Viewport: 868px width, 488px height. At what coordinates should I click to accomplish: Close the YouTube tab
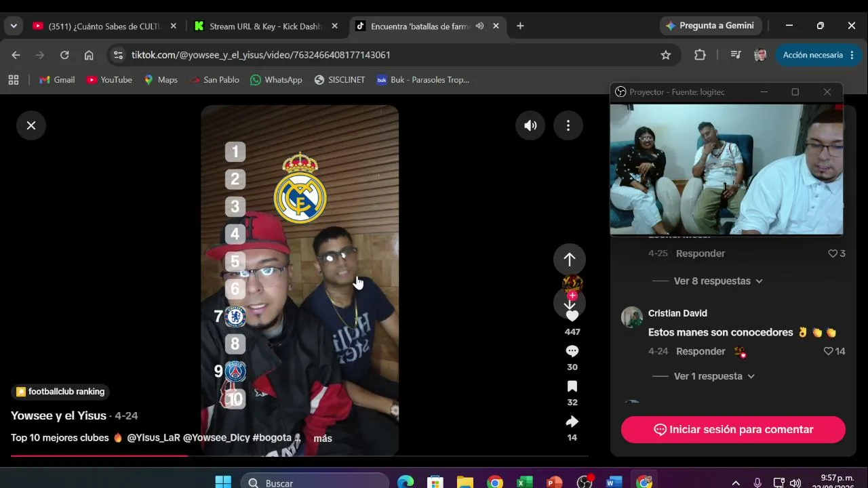click(x=173, y=26)
